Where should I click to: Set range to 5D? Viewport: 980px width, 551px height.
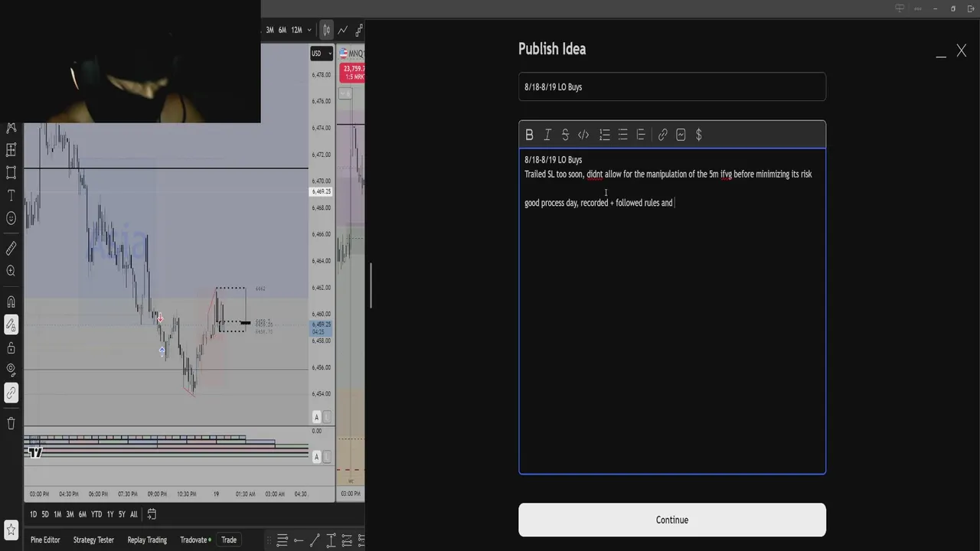45,514
